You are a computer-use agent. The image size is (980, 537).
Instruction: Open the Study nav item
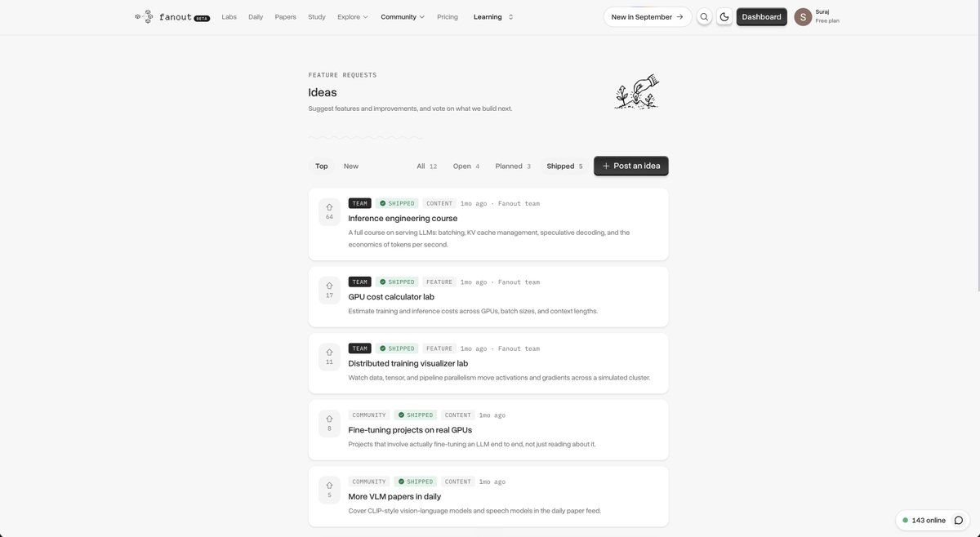coord(317,16)
